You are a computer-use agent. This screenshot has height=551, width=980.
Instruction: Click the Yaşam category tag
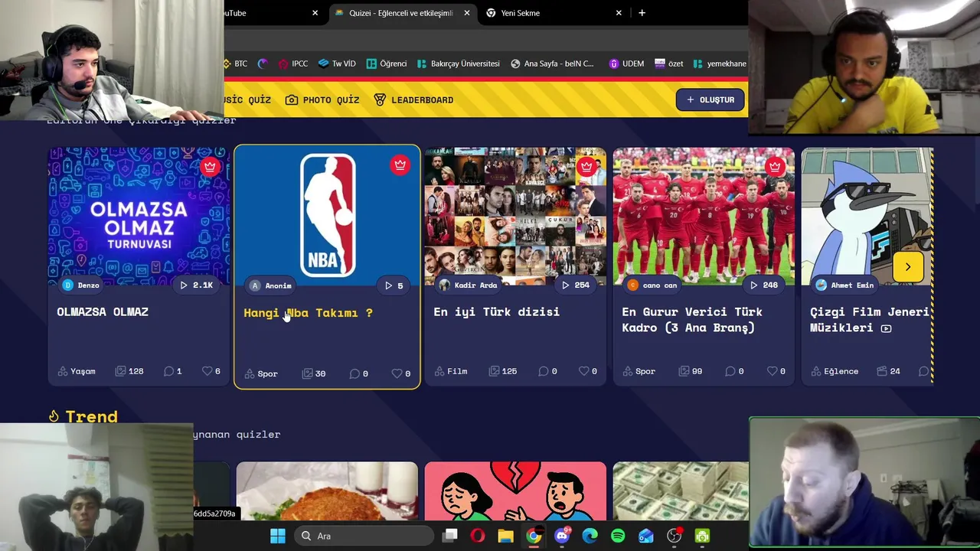pos(77,371)
